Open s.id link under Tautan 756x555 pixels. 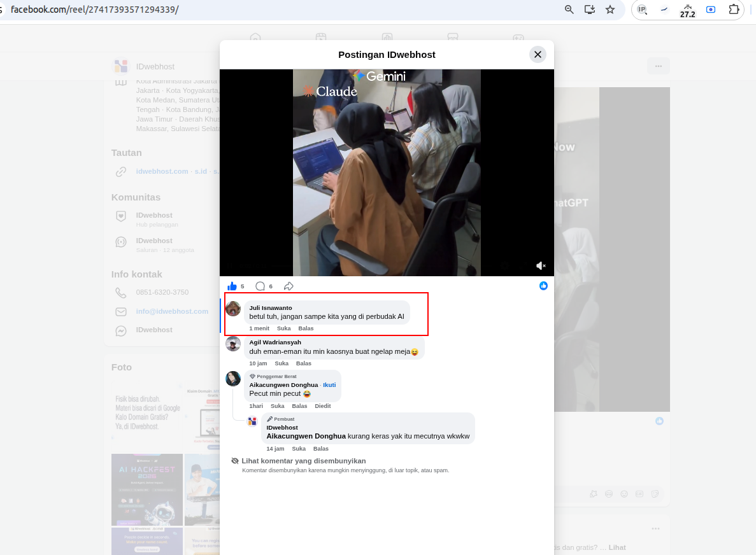tap(201, 171)
